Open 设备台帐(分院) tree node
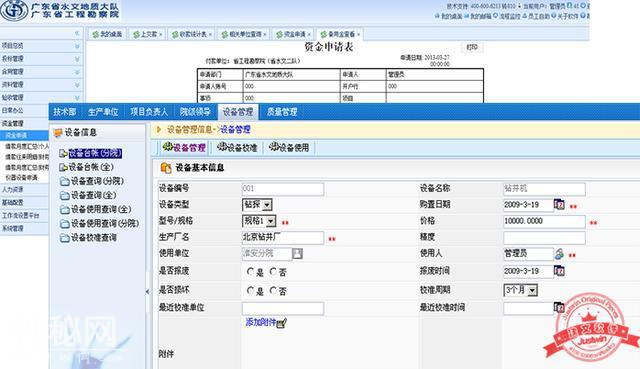The width and height of the screenshot is (640, 369). [x=95, y=153]
